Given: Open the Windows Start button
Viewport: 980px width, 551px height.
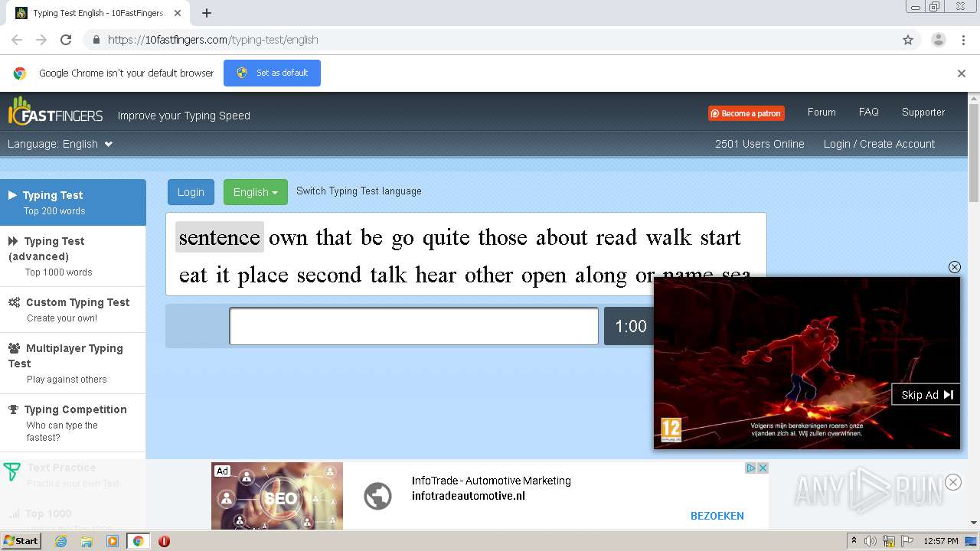Looking at the screenshot, I should tap(21, 540).
